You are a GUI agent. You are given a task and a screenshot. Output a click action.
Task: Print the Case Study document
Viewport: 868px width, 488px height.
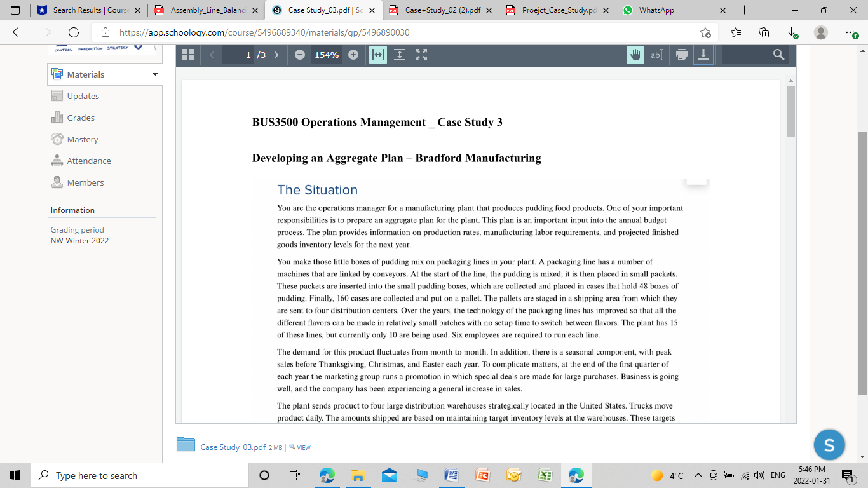pos(682,55)
